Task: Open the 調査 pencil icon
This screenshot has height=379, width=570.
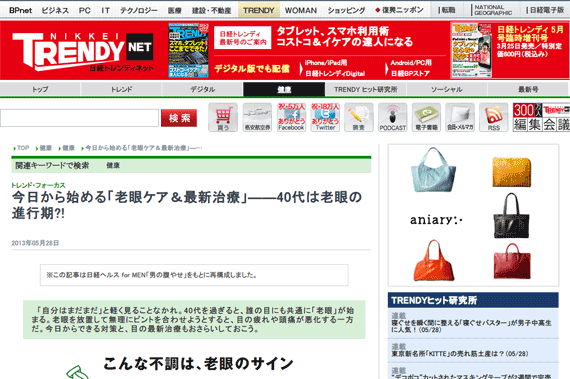Action: coord(358,117)
